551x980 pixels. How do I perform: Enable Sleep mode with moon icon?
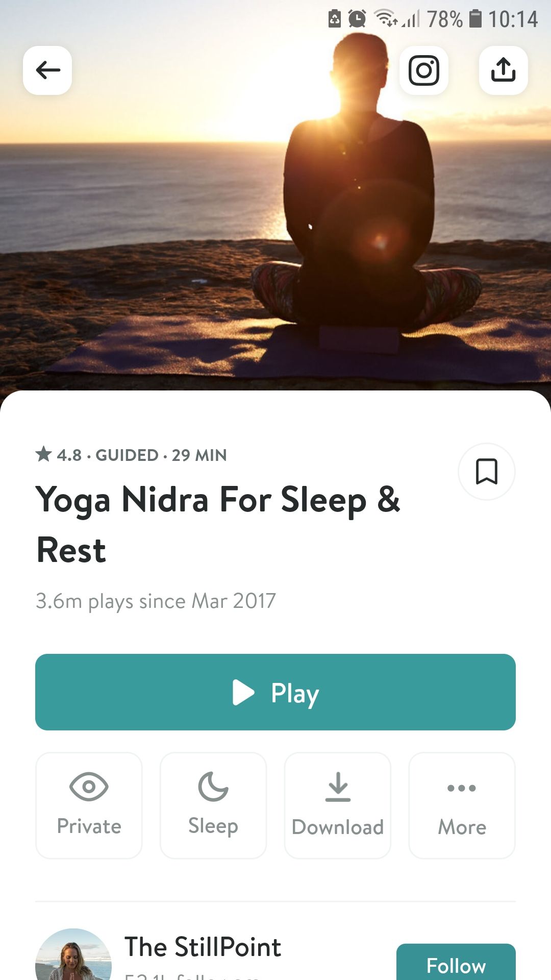click(213, 805)
